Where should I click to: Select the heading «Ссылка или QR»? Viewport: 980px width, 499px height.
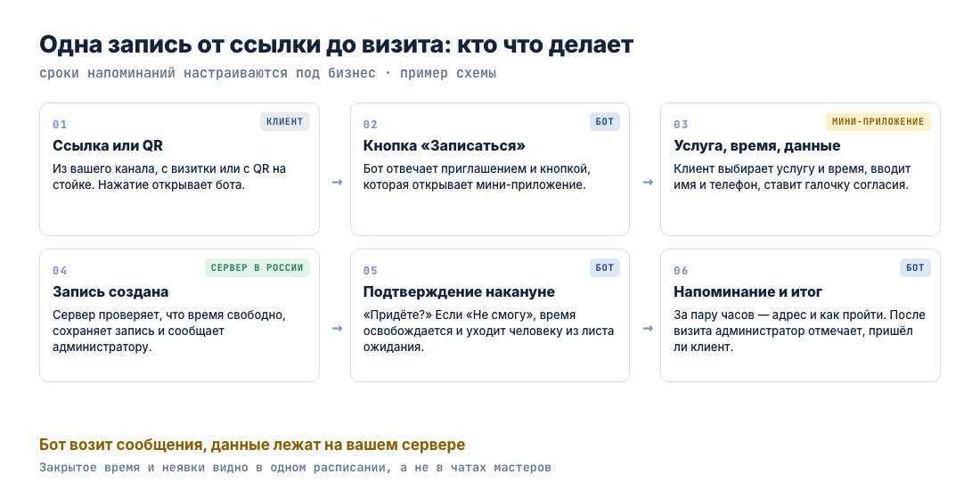coord(108,146)
